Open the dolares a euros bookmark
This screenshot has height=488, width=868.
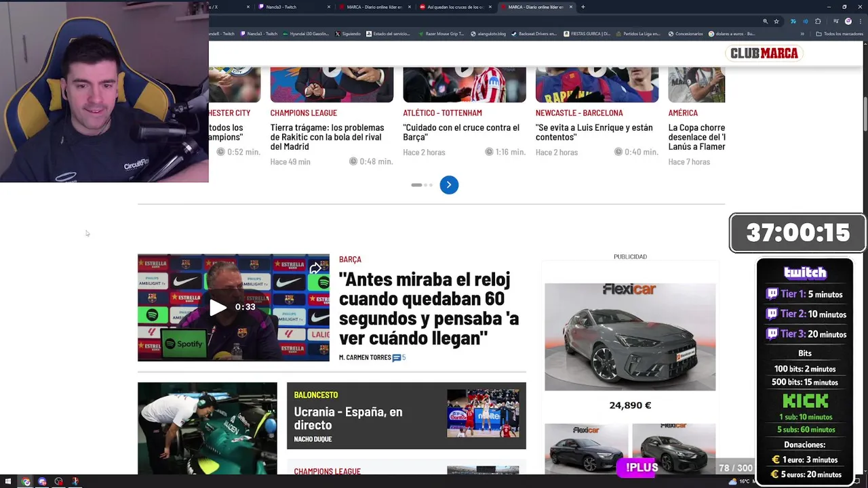[732, 33]
